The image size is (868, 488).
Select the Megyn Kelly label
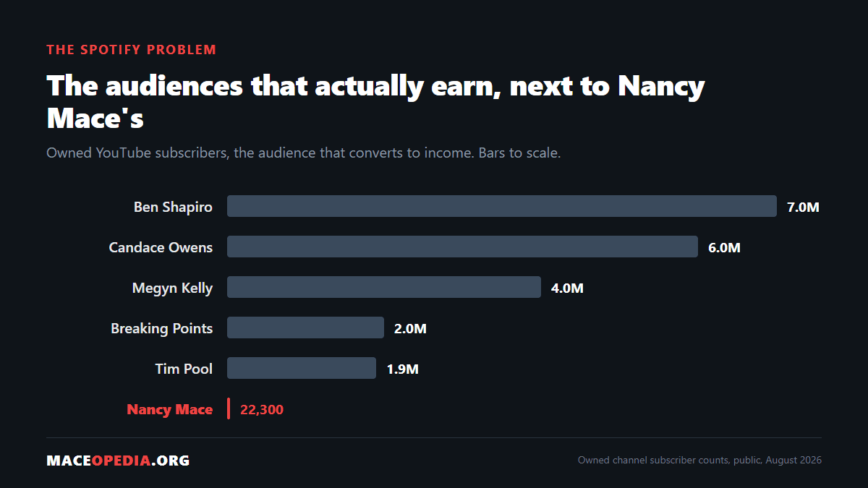(172, 288)
